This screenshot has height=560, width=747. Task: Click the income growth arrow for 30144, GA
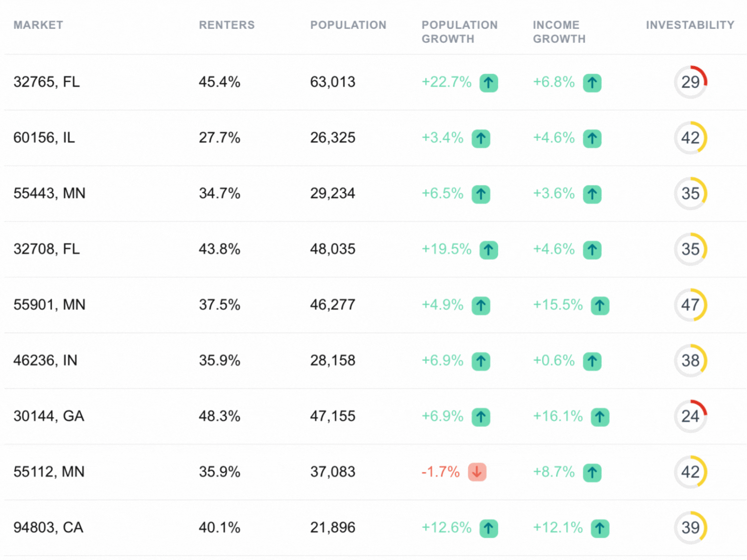pyautogui.click(x=600, y=417)
